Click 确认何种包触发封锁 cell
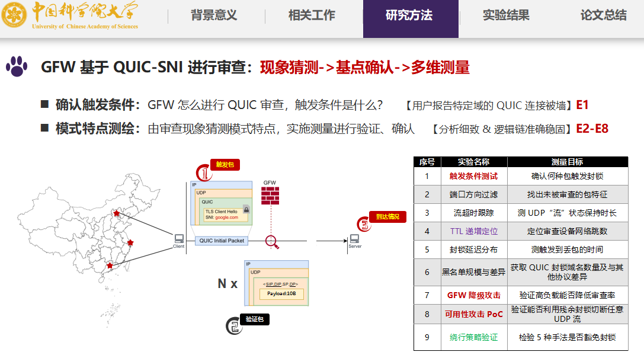 click(x=568, y=176)
